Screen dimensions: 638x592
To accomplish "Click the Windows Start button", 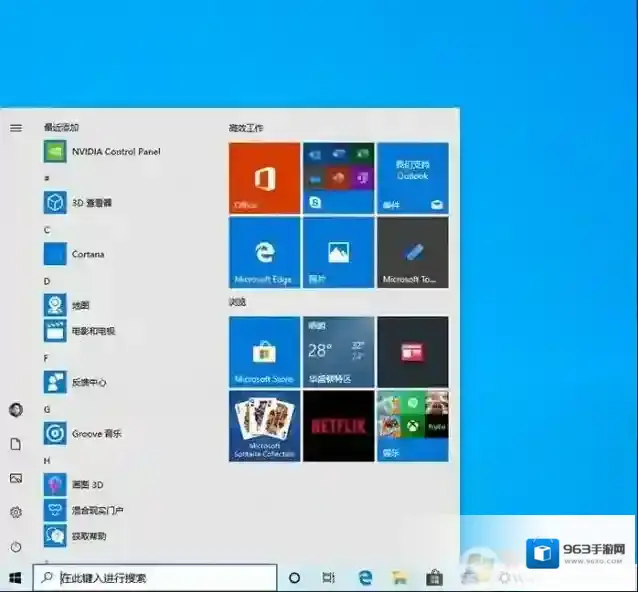I will (15, 578).
